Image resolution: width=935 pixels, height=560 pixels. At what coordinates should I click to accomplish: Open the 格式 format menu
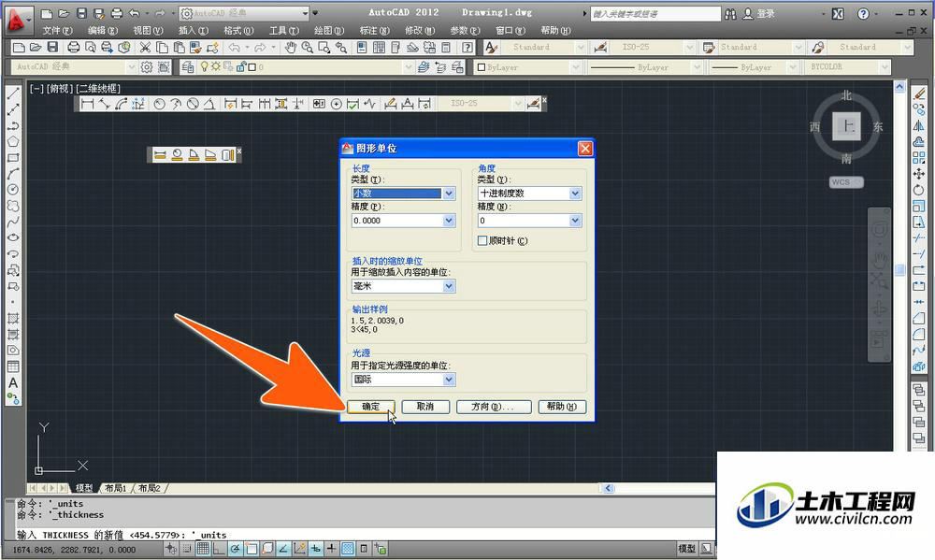[x=238, y=31]
